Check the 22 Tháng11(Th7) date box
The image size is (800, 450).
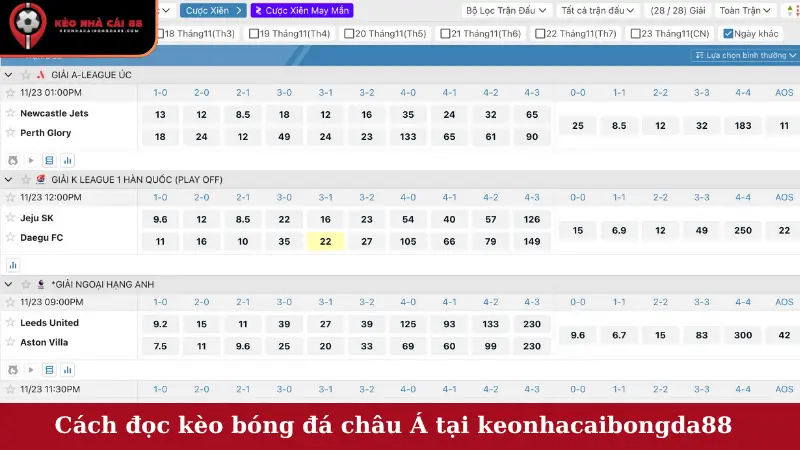pos(540,34)
